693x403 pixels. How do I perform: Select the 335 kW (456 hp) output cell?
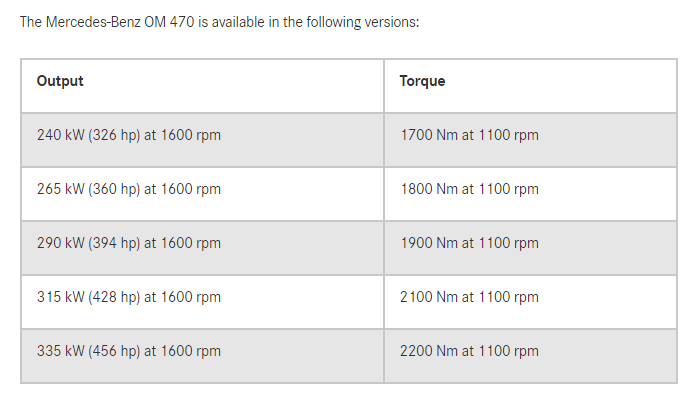click(x=128, y=351)
